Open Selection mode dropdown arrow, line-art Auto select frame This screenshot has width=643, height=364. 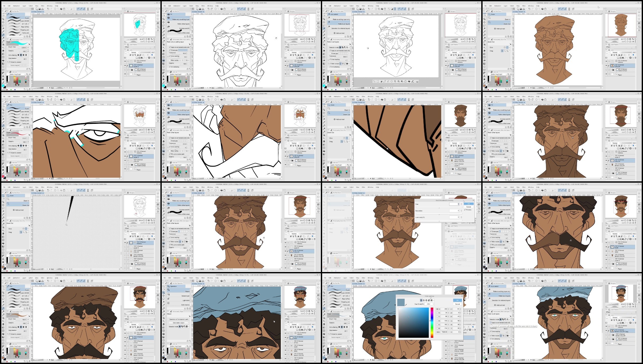click(x=349, y=47)
